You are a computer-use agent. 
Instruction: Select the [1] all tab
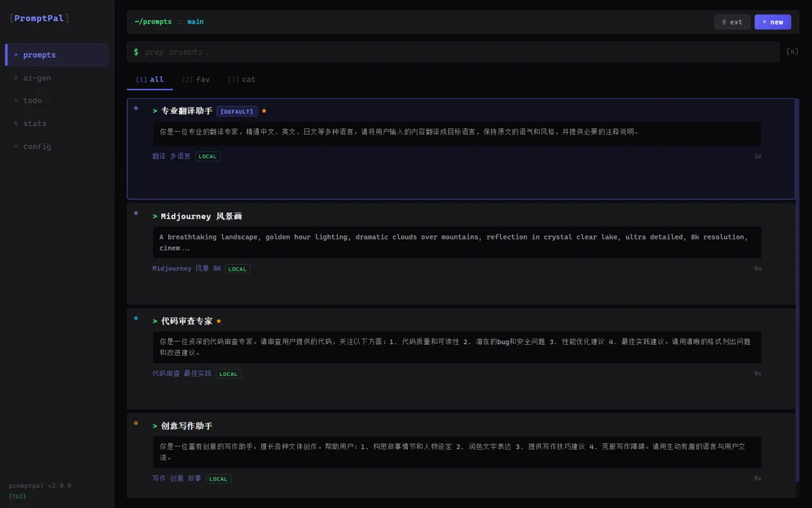coord(150,79)
